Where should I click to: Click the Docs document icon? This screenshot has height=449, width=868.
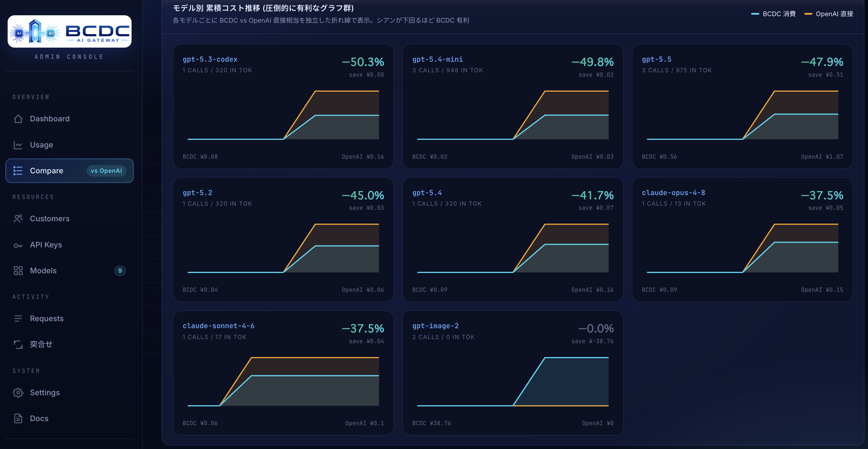click(x=18, y=418)
